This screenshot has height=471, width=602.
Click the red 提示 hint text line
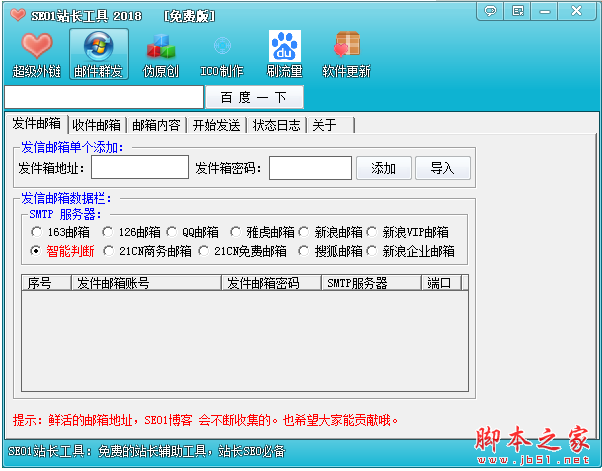click(x=205, y=421)
